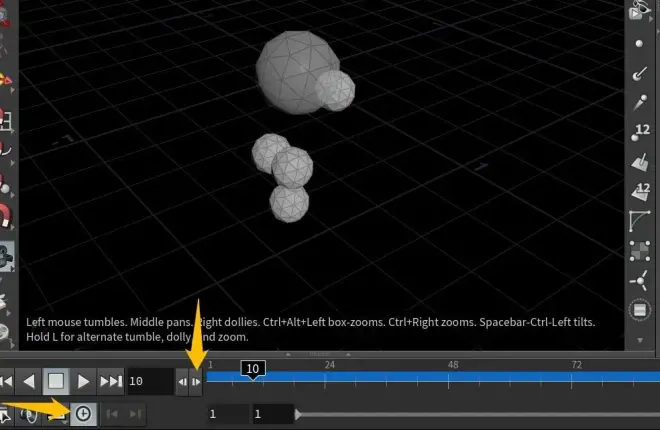Screen dimensions: 660x430
Task: Click the range start field showing 1
Action: coord(228,414)
